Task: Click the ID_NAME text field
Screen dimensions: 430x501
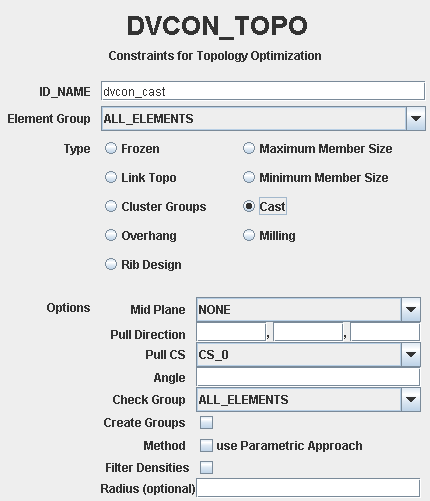Action: [263, 91]
